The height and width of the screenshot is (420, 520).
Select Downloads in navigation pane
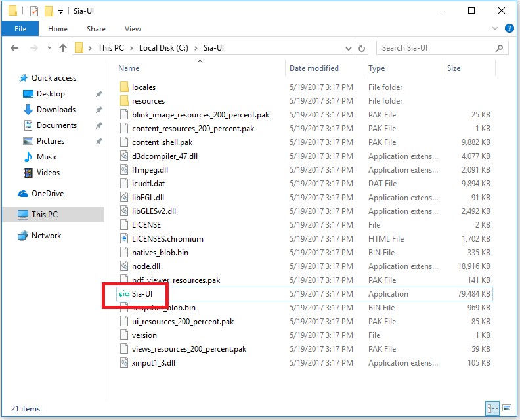pyautogui.click(x=56, y=110)
